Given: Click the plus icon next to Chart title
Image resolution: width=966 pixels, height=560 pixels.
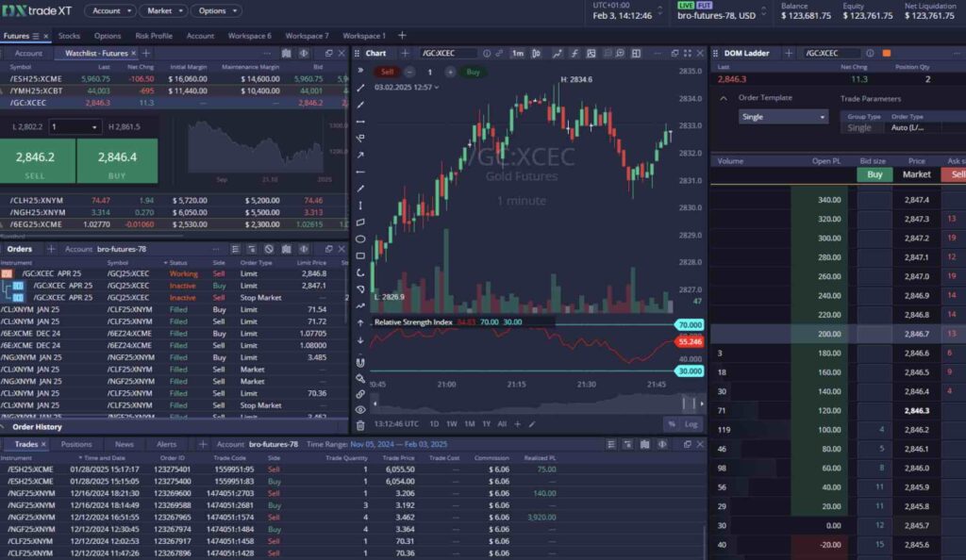Looking at the screenshot, I should click(x=405, y=54).
